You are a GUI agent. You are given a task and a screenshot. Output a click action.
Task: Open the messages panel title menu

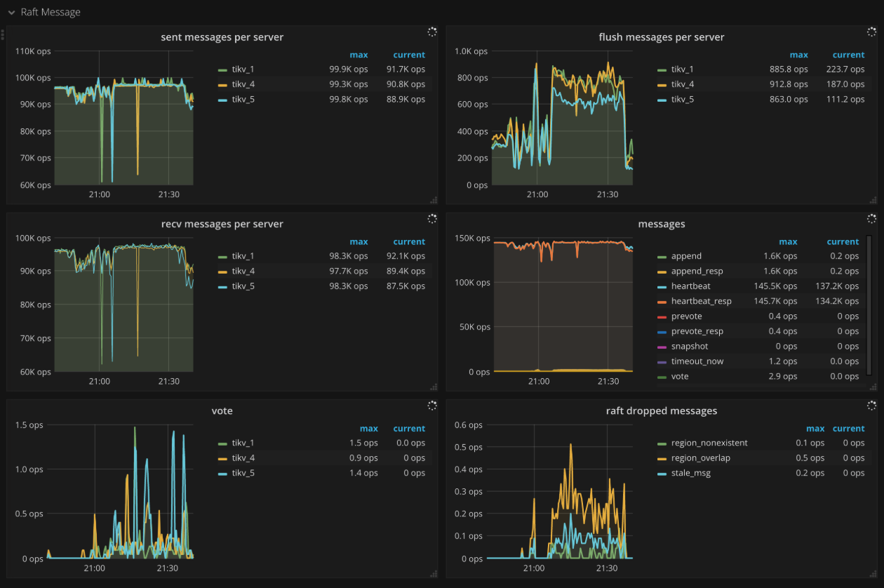point(662,224)
